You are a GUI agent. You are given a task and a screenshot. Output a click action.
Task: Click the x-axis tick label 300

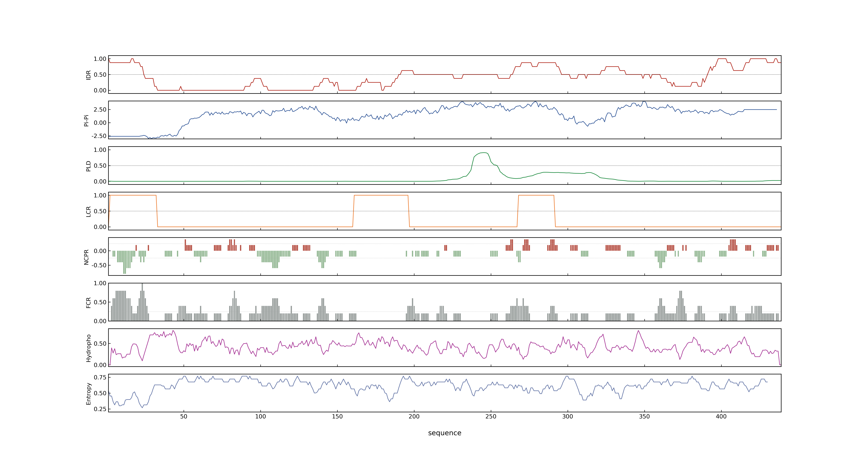[568, 416]
